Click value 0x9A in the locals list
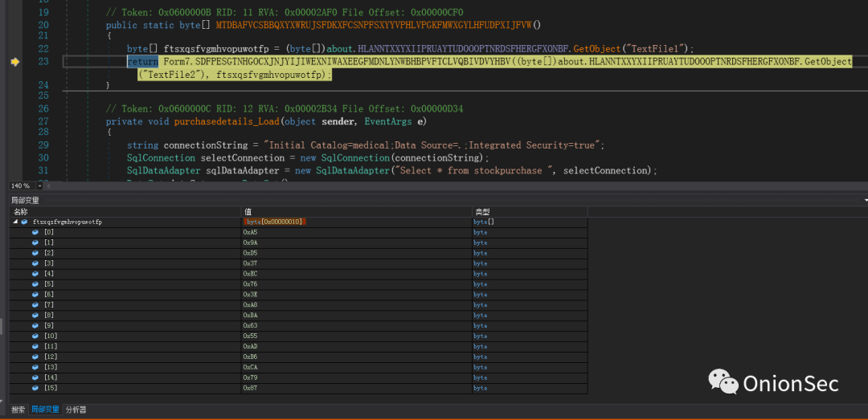Image resolution: width=868 pixels, height=420 pixels. (x=250, y=243)
